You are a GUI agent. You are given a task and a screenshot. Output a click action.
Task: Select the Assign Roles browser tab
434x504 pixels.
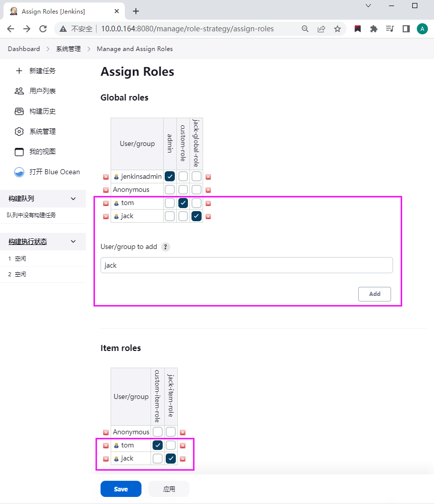click(60, 11)
